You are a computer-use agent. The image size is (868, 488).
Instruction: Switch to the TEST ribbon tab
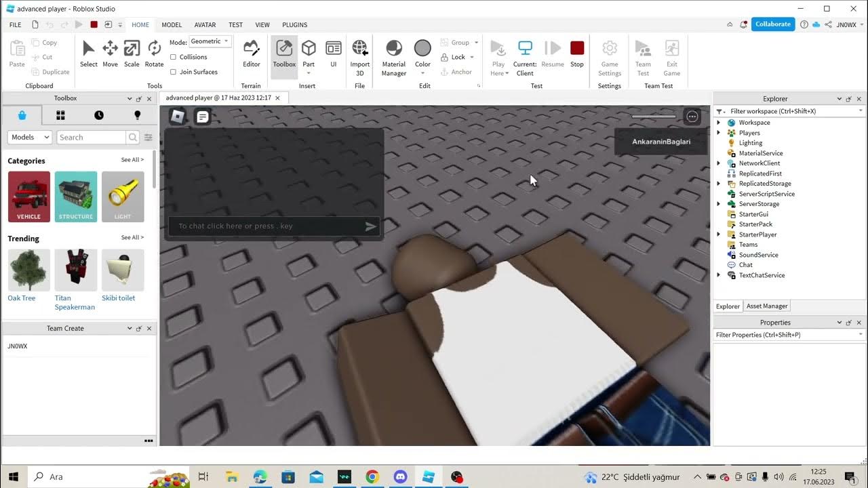[x=235, y=25]
